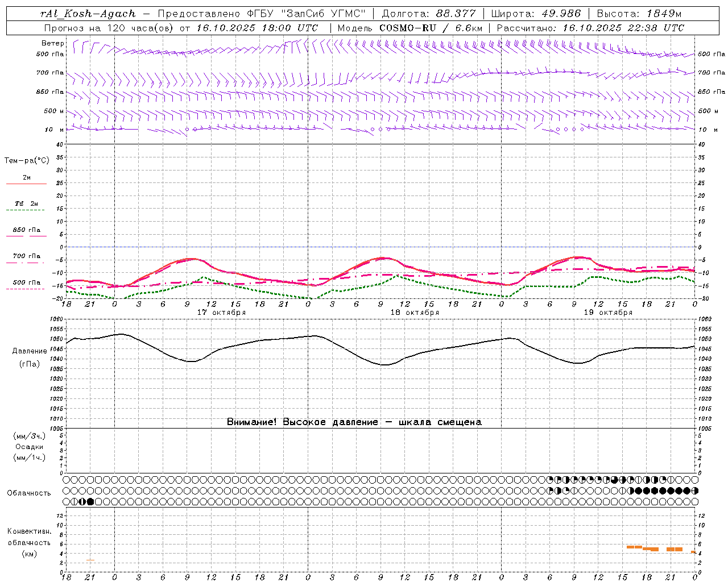Screen dimensions: 728x582
Task: Click the (мм/1ч.) precipitation unit label
Action: click(x=29, y=458)
